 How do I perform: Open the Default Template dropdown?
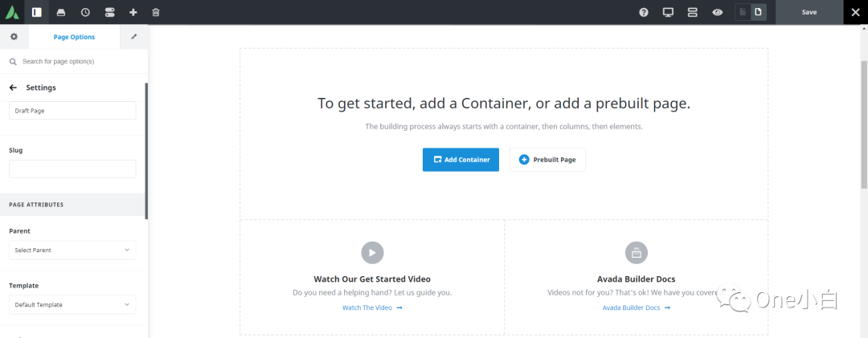(x=72, y=305)
